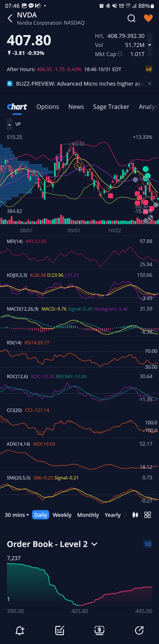Tap the Vol 51.72M value

coord(135,45)
